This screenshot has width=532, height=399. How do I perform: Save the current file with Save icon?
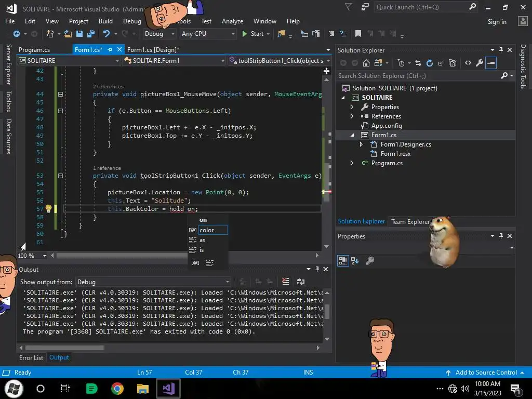(79, 34)
